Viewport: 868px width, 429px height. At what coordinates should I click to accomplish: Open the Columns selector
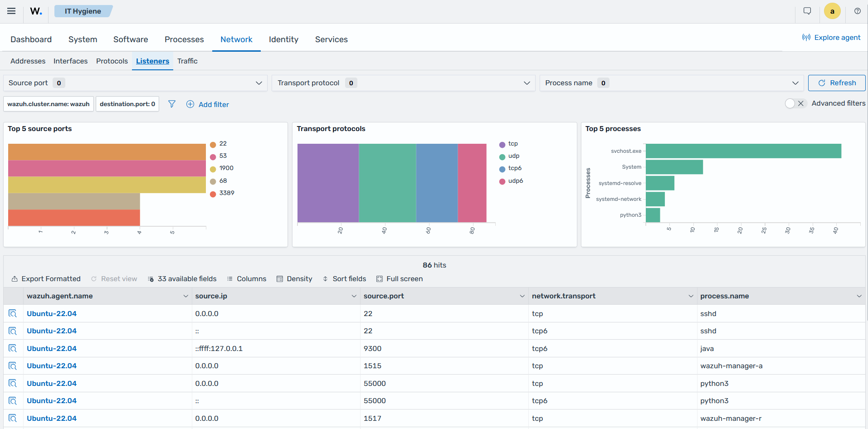247,279
